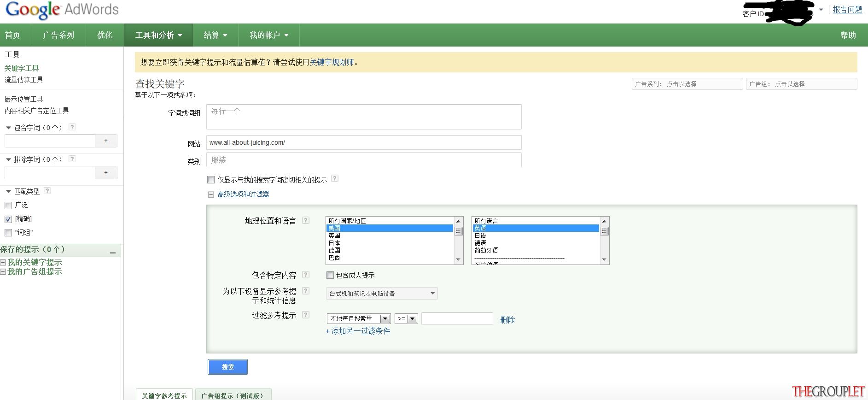Click help icon next to 包含字词
This screenshot has height=400, width=868.
pos(72,127)
